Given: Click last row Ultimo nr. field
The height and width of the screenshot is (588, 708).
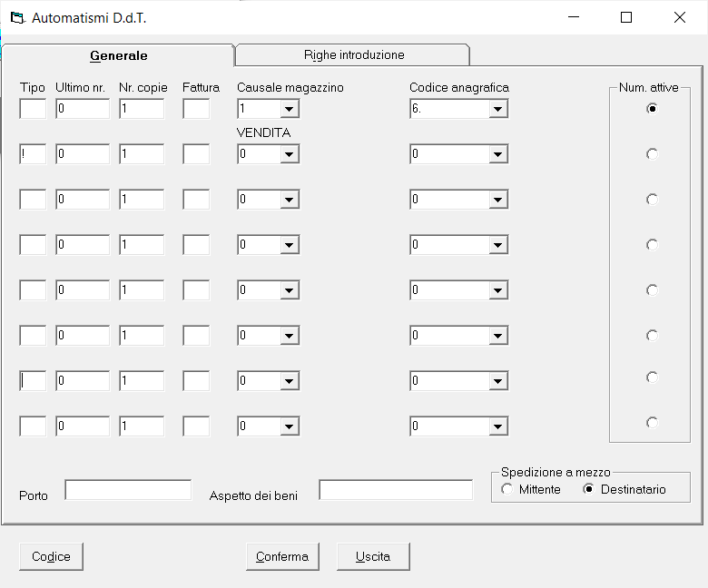Looking at the screenshot, I should [83, 426].
